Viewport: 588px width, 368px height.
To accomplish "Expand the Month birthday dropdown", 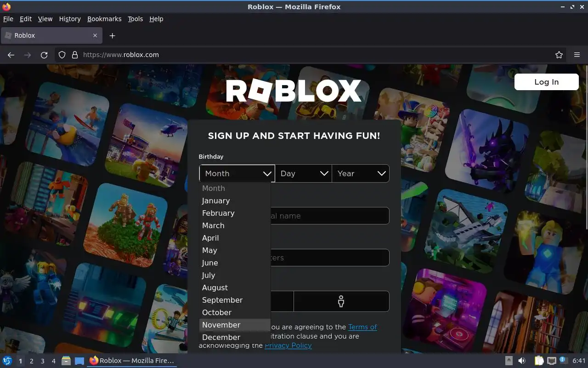I will [237, 173].
